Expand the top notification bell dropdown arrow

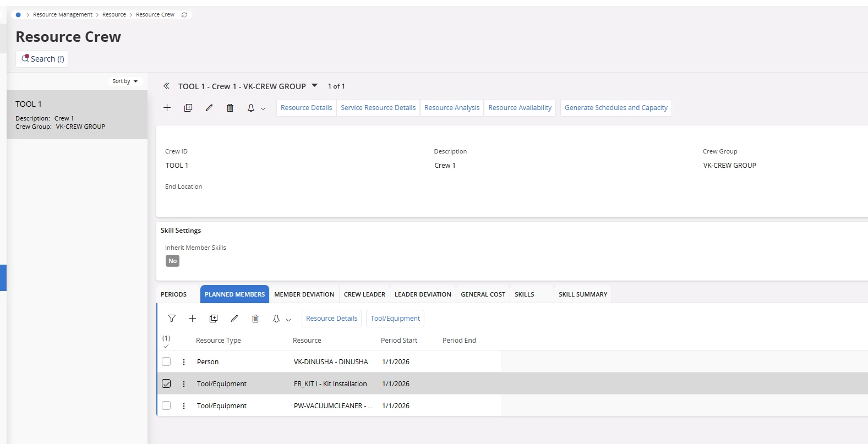pyautogui.click(x=263, y=109)
